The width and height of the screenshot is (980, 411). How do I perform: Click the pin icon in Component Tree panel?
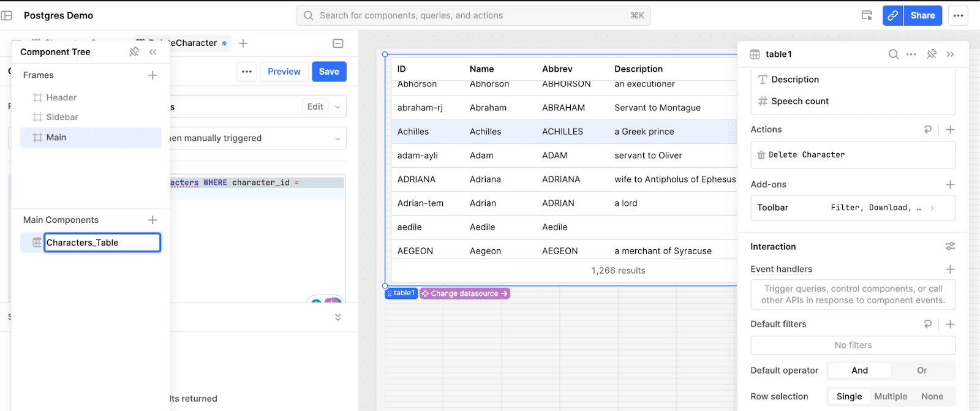coord(134,52)
